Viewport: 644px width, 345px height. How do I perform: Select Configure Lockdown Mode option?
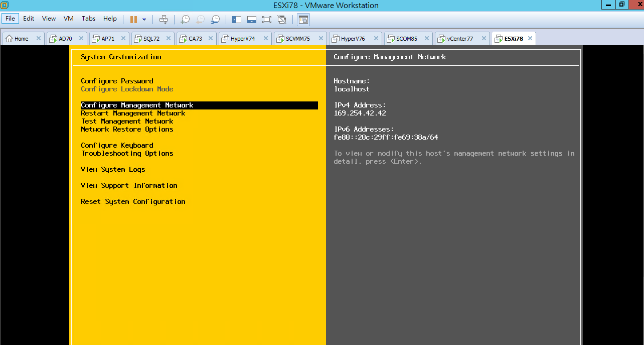[127, 89]
